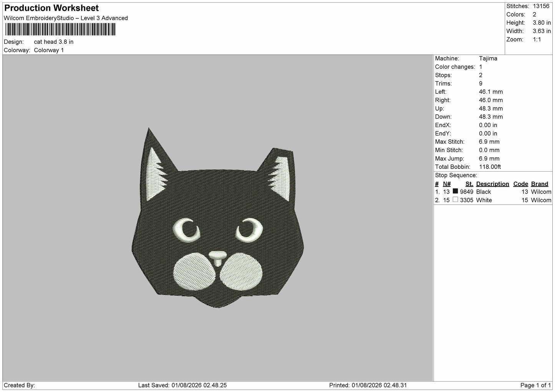Viewport: 555px width, 392px height.
Task: Click the "Created By:" footer label
Action: [20, 385]
